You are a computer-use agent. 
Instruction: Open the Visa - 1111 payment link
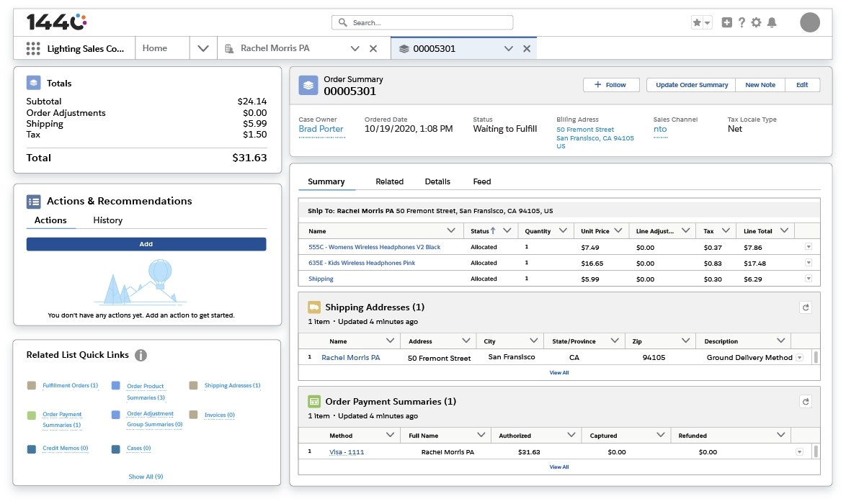pos(347,452)
